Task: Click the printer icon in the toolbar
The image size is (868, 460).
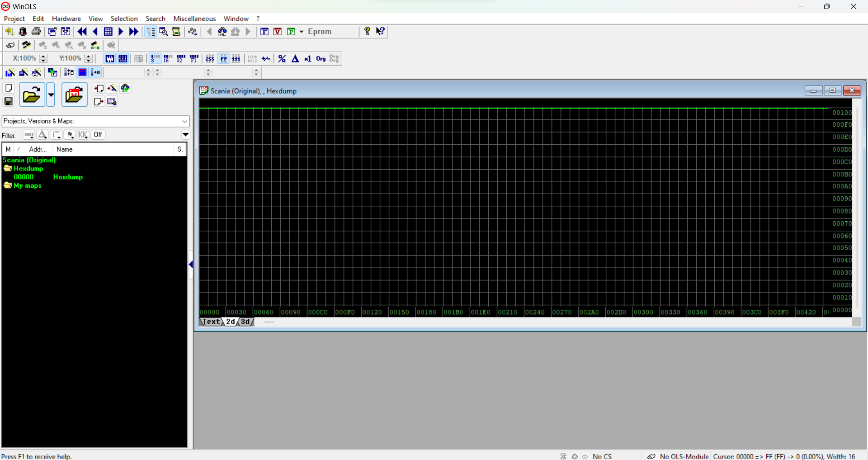Action: 36,32
